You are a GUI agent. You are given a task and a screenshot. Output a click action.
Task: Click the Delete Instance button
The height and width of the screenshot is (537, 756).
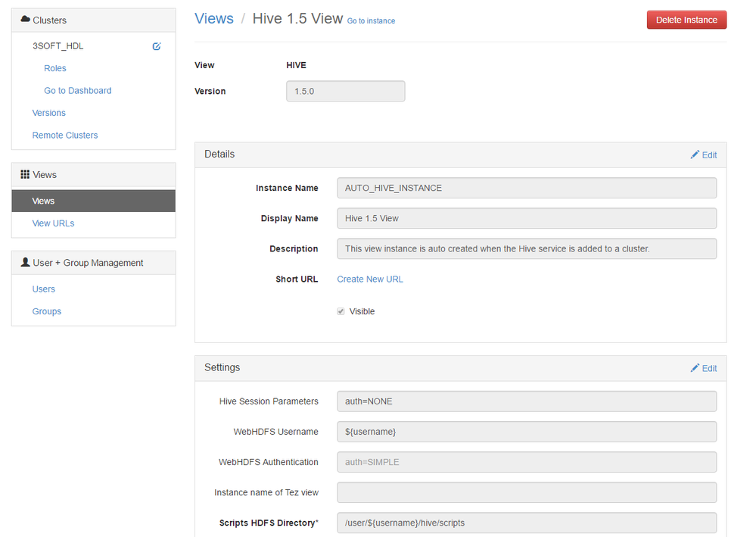coord(686,20)
